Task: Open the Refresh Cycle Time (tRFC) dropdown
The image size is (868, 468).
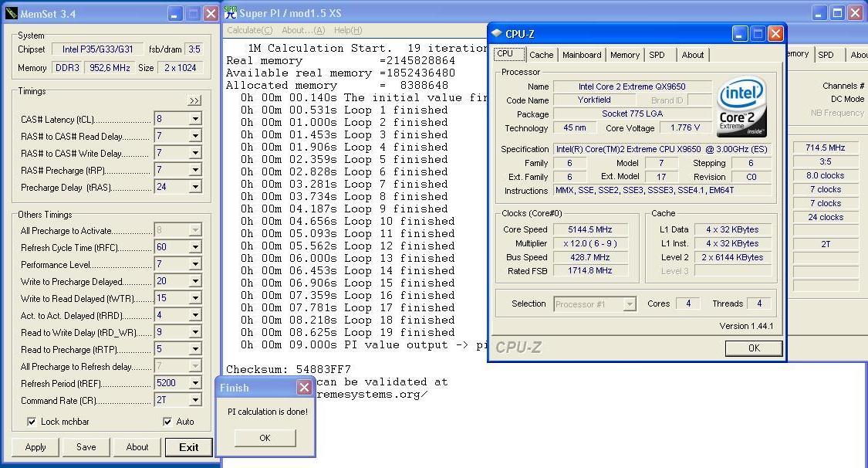Action: 195,247
